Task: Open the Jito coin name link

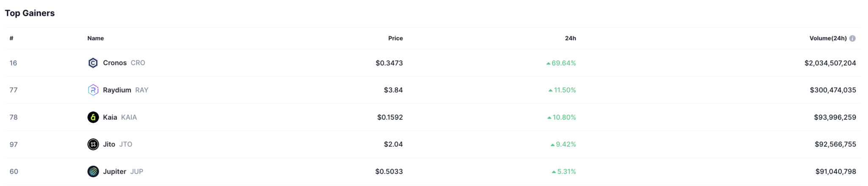Action: 109,144
